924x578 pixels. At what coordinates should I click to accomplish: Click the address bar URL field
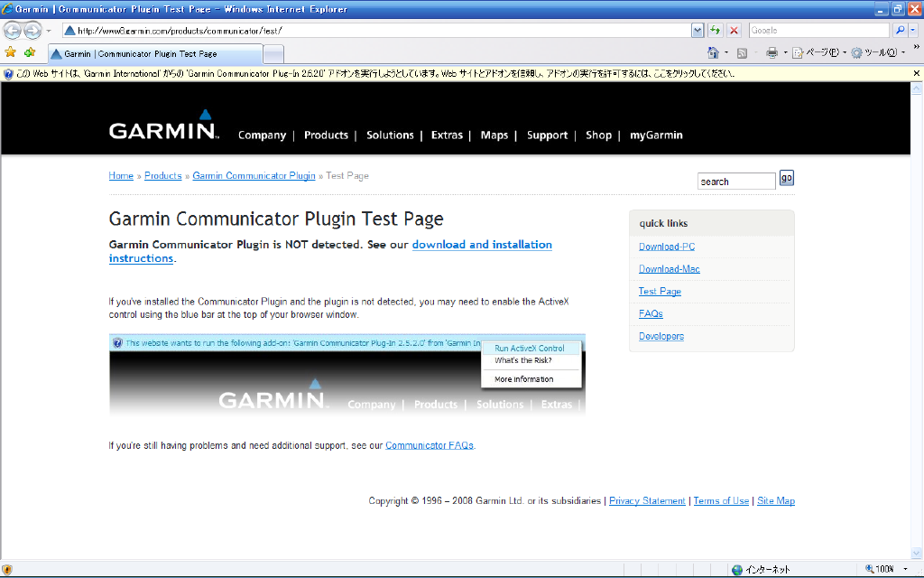coord(376,31)
